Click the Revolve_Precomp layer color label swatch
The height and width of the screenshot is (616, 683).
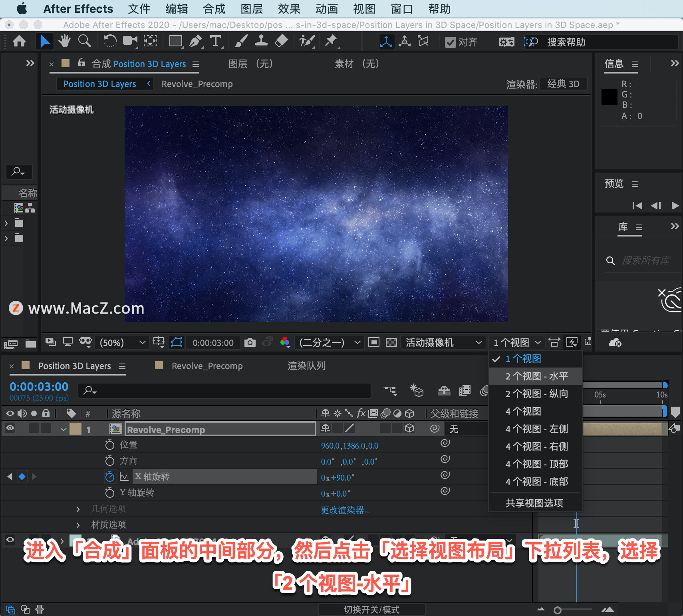tap(75, 429)
